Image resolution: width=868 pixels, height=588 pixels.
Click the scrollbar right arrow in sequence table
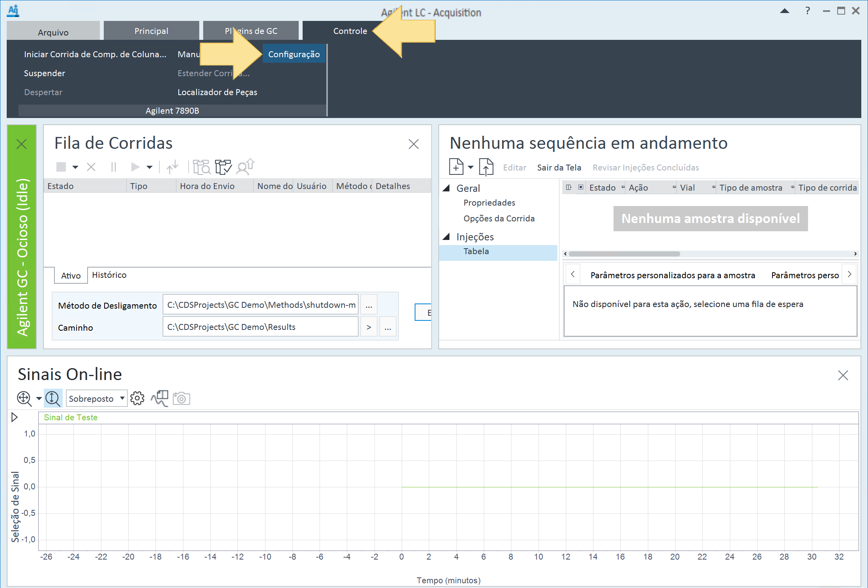855,254
